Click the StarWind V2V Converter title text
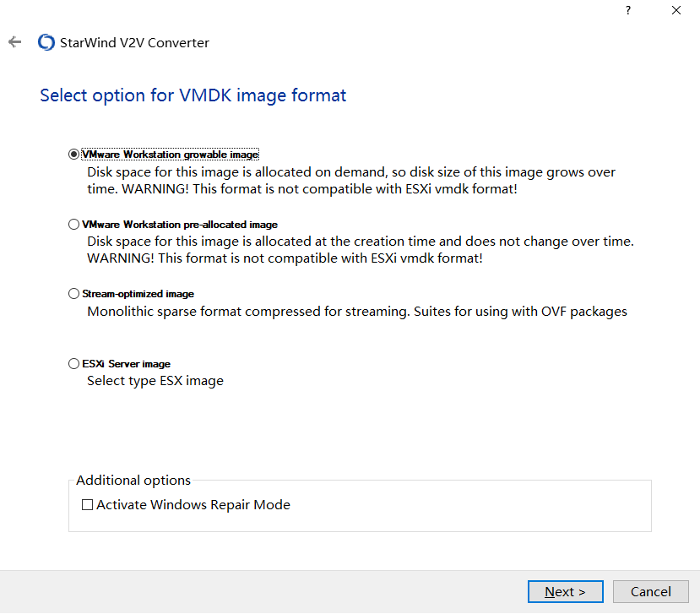The width and height of the screenshot is (700, 614). point(134,42)
